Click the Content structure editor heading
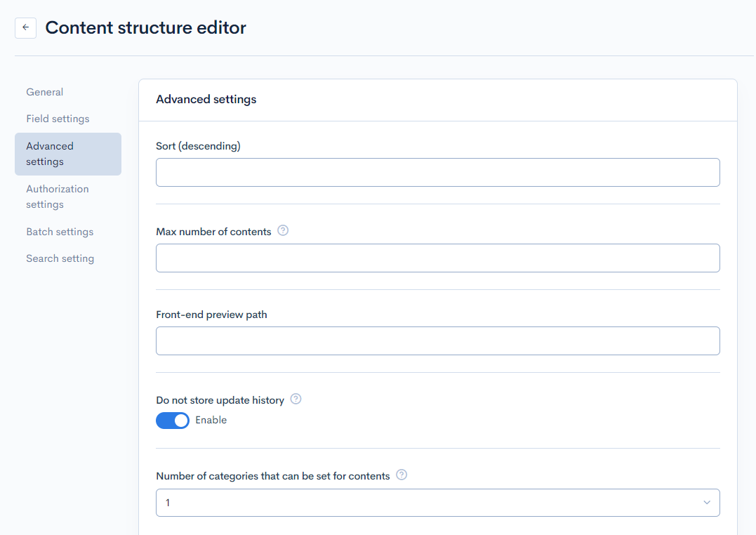The width and height of the screenshot is (756, 535). (145, 27)
